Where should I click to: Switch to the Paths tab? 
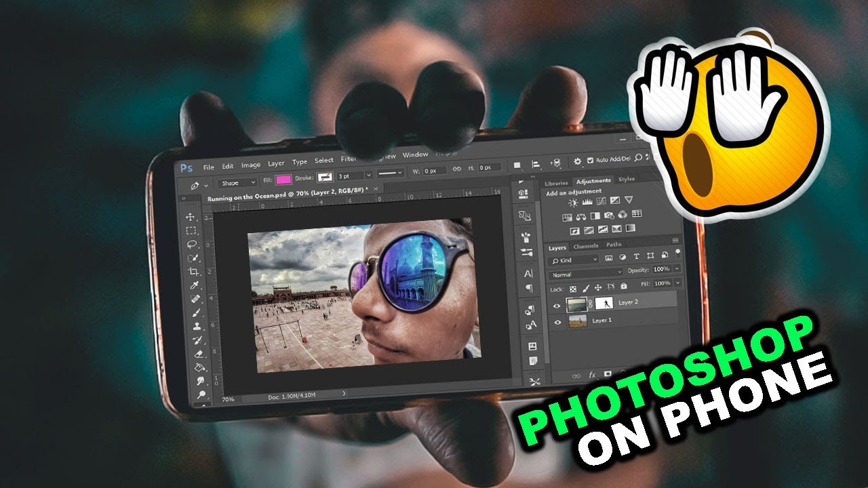[x=614, y=244]
